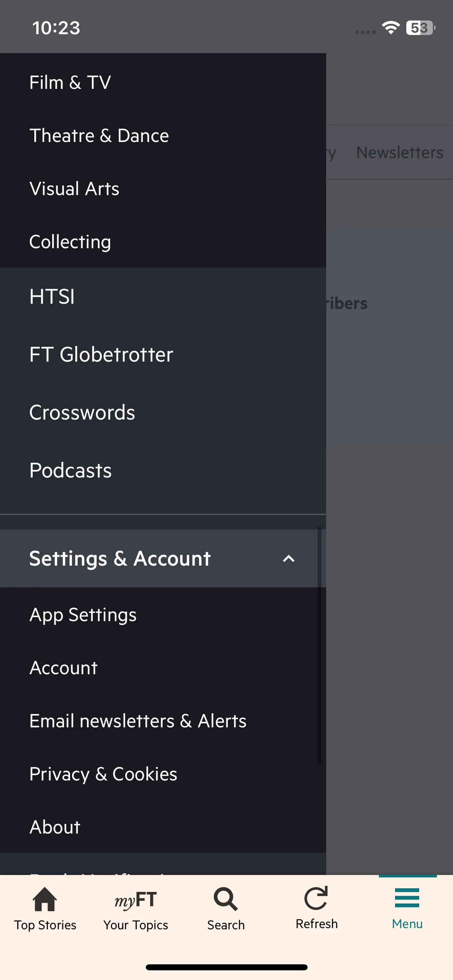Switch to the Newsletters tab behind menu
Image resolution: width=453 pixels, height=980 pixels.
(399, 152)
